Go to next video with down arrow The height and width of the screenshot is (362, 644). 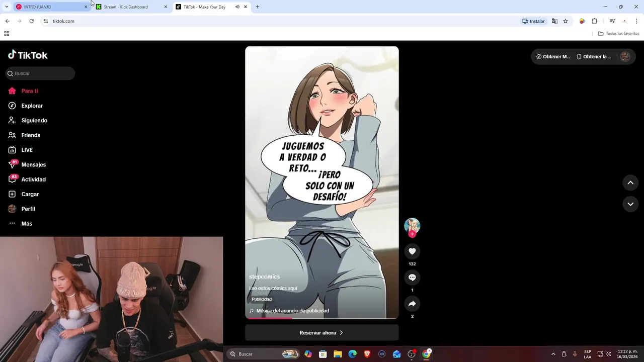pos(630,204)
